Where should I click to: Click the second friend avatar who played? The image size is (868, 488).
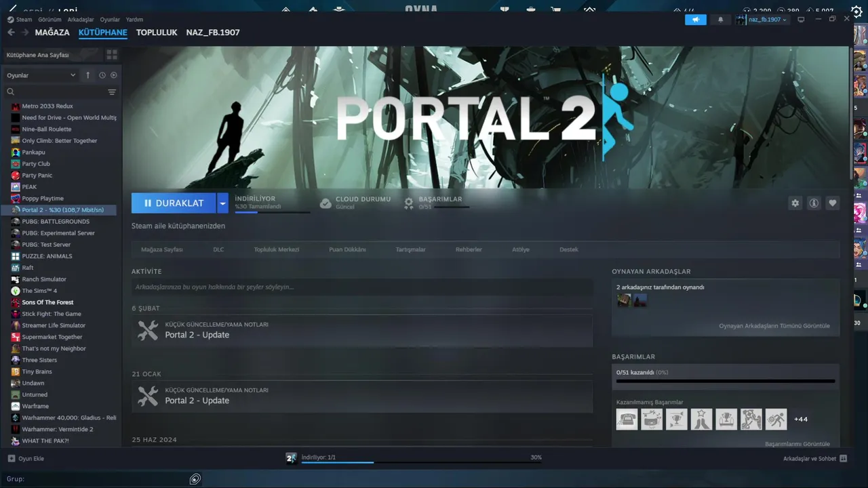point(639,300)
